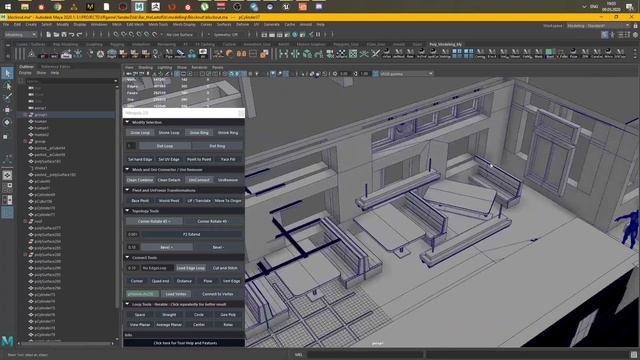Collapse the Topology Tools section
This screenshot has height=360, width=640.
click(x=127, y=211)
